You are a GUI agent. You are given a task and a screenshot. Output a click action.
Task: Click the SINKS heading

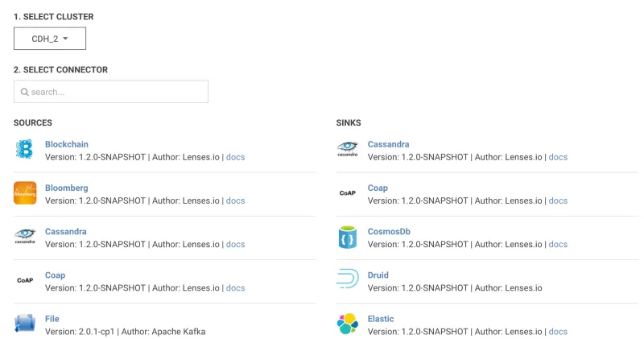pos(349,123)
